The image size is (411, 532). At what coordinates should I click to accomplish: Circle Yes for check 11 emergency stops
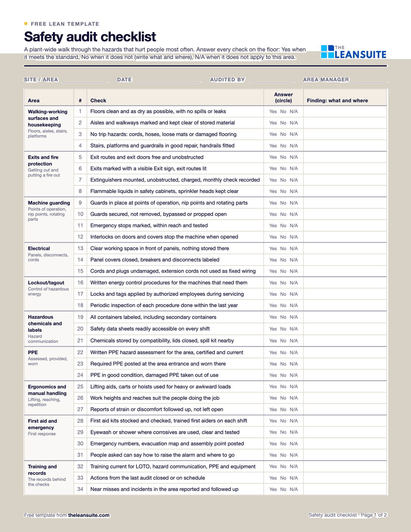273,226
